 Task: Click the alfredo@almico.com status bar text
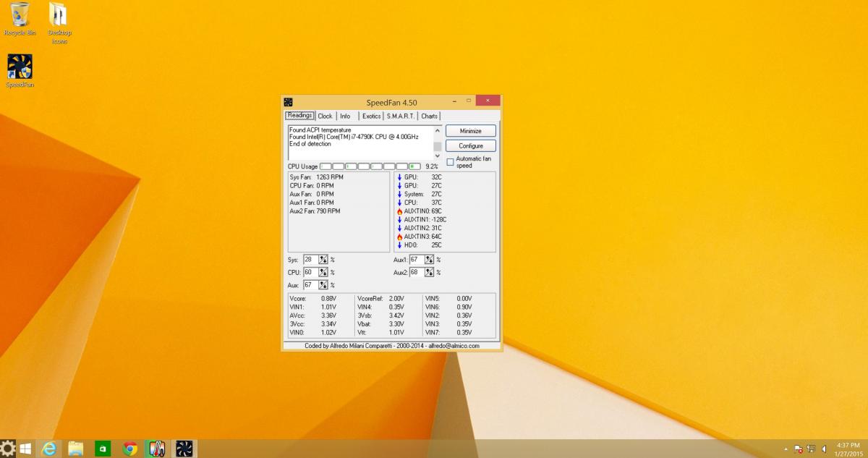click(x=454, y=346)
